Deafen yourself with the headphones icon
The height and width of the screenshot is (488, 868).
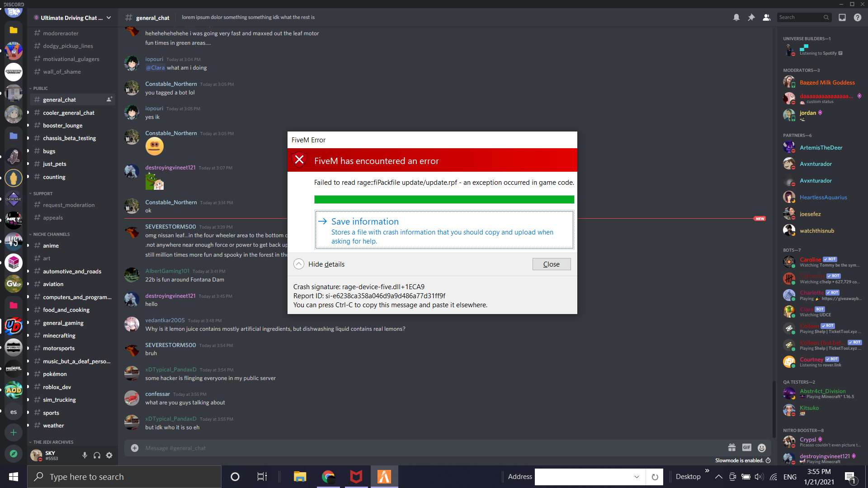[x=97, y=455]
